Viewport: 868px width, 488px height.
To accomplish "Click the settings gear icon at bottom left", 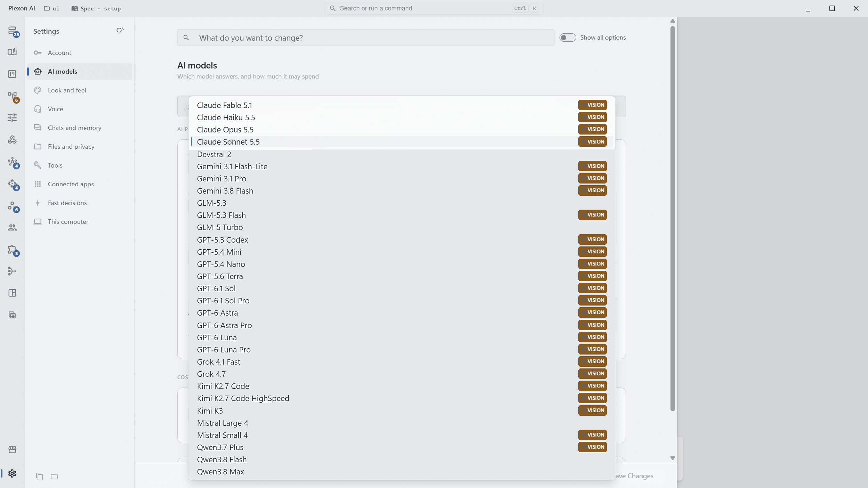I will pos(12,473).
